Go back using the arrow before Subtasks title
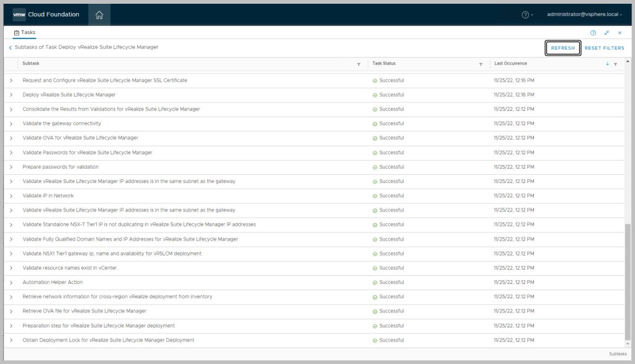635x364 pixels. click(x=10, y=47)
